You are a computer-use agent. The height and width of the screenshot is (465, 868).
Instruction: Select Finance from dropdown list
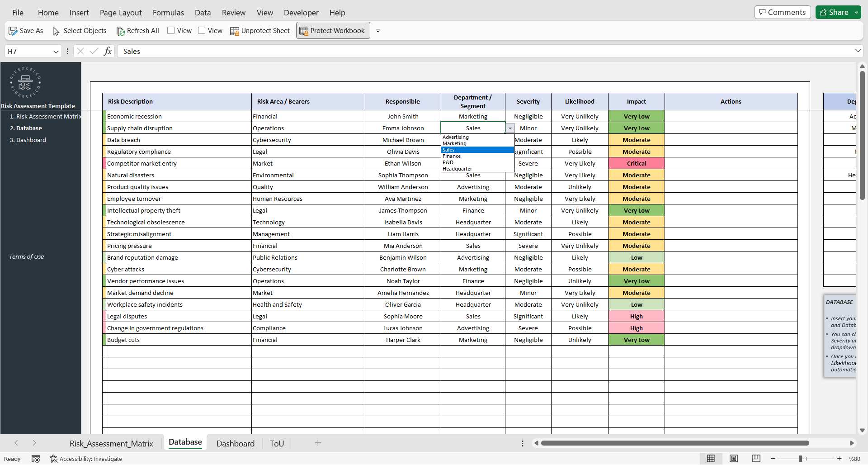point(477,156)
